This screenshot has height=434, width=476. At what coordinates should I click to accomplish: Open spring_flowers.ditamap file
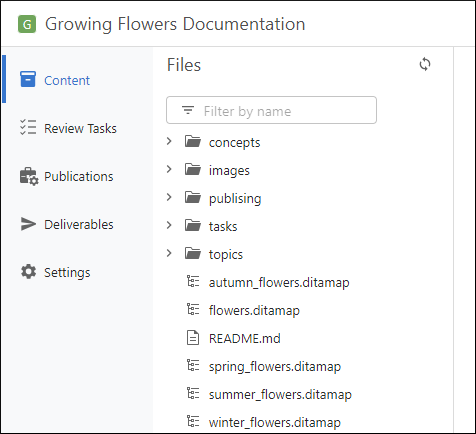point(275,366)
